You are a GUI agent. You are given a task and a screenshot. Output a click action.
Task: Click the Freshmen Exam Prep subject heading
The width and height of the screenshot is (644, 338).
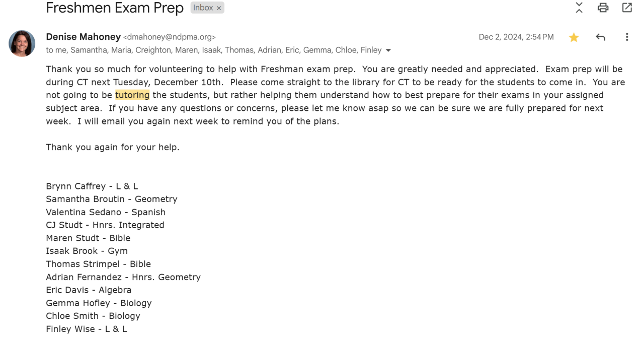tap(115, 8)
